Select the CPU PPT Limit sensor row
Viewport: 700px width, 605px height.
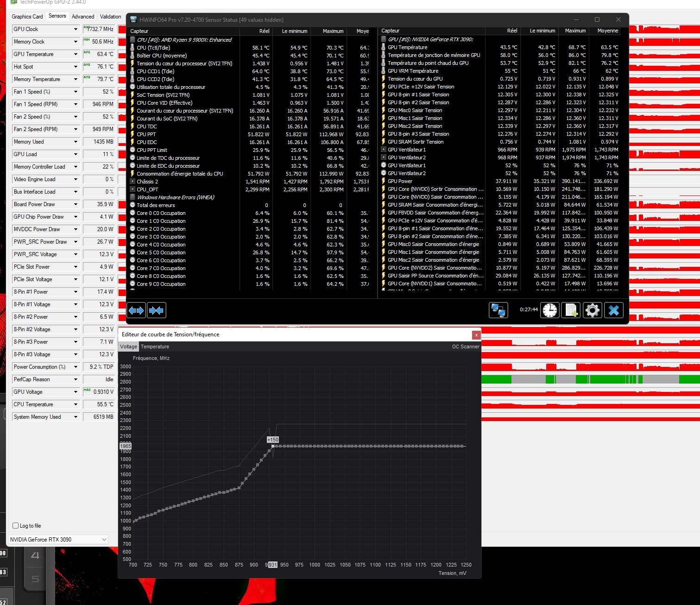tap(249, 150)
